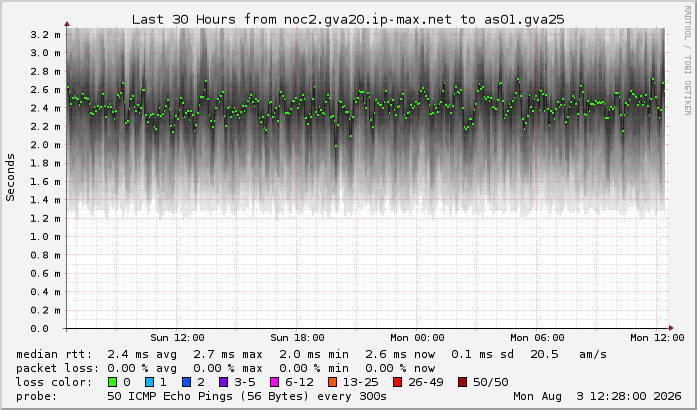Click the purple 3-5 loss color swatch
Image resolution: width=697 pixels, height=410 pixels.
click(223, 382)
